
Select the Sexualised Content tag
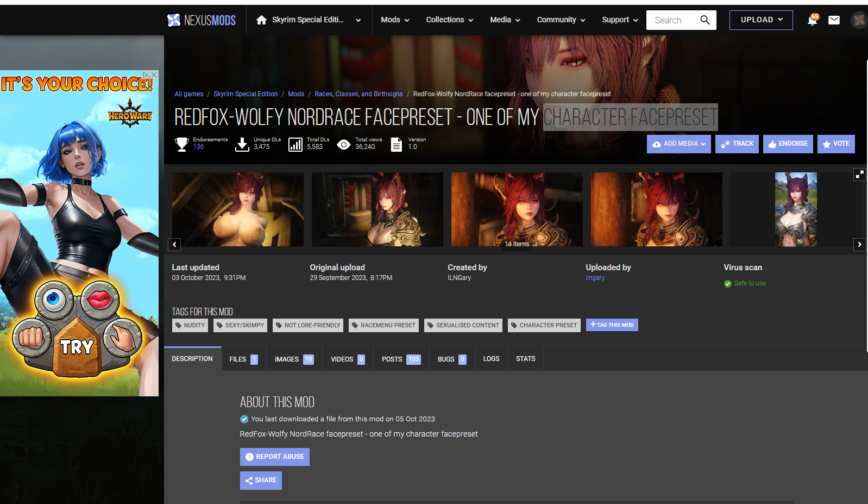coord(463,325)
